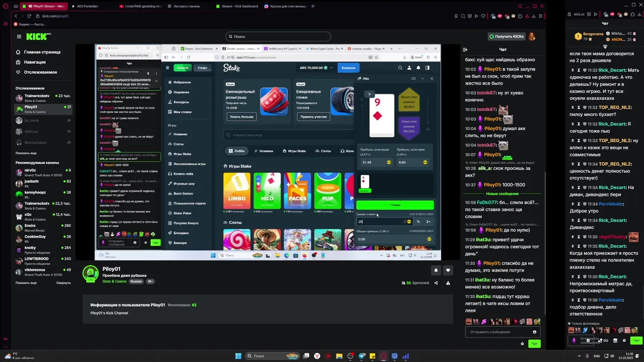Image resolution: width=644 pixels, height=362 pixels.
Task: Show more followed channels via Показать еще
Action: pyautogui.click(x=26, y=153)
